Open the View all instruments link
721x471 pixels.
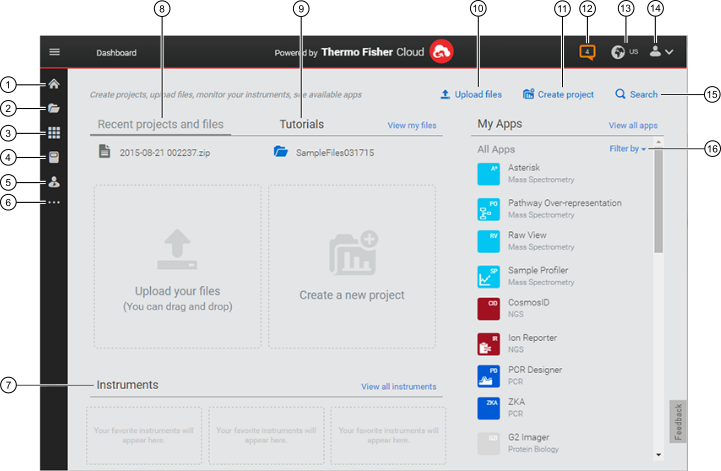pyautogui.click(x=398, y=386)
